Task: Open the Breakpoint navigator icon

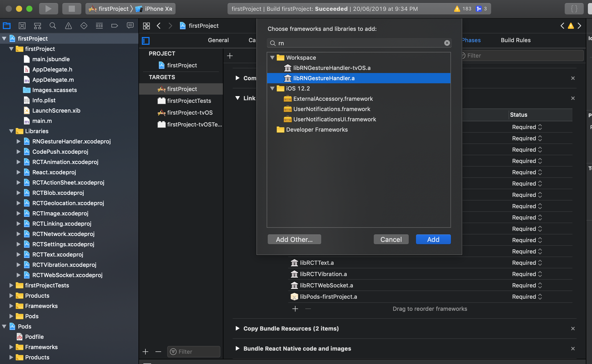Action: (x=115, y=26)
